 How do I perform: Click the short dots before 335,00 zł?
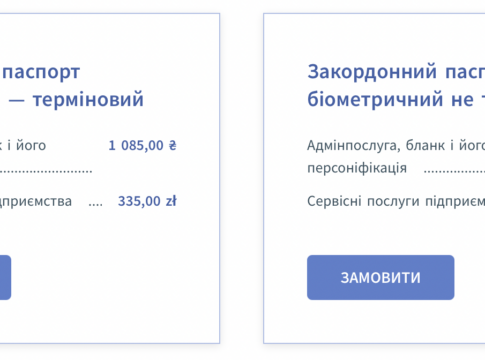click(x=95, y=205)
